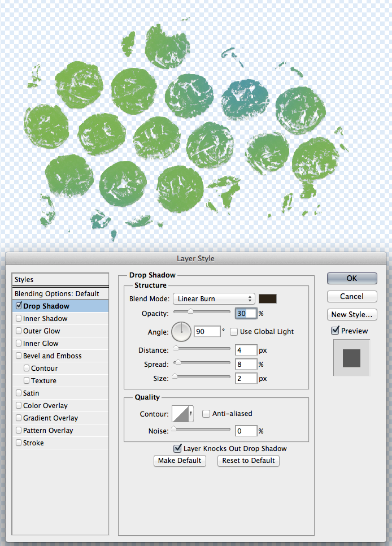Screen dimensions: 392x546
Task: Enable the Contour sub-option checkbox
Action: pyautogui.click(x=27, y=368)
